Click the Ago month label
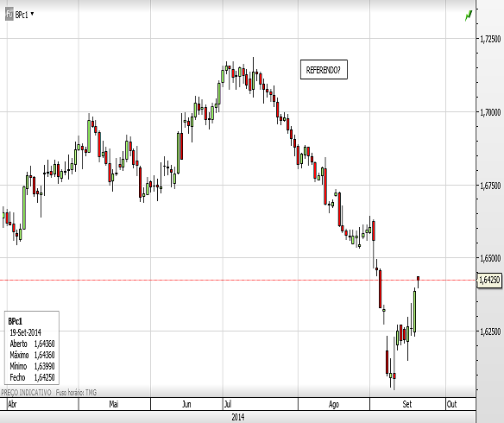The height and width of the screenshot is (423, 504). 334,404
